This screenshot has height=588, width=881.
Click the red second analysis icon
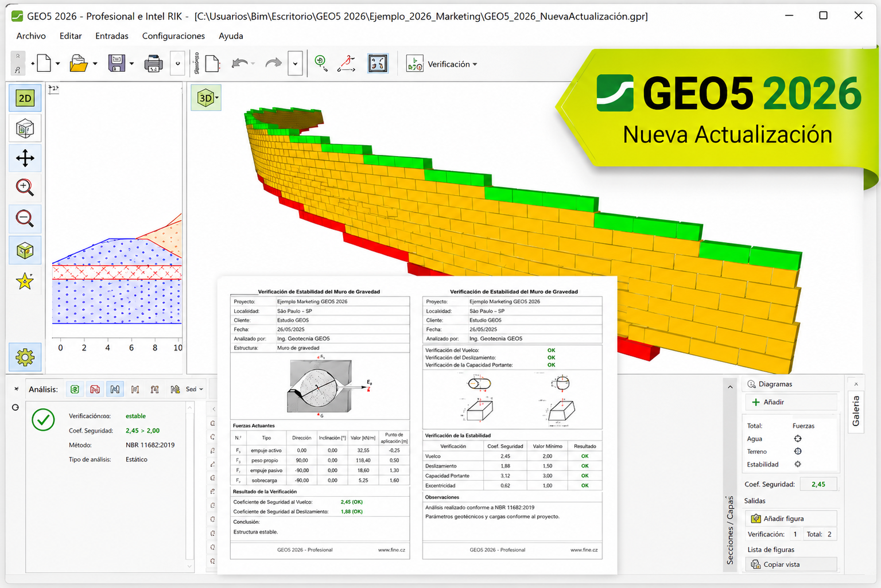coord(95,390)
